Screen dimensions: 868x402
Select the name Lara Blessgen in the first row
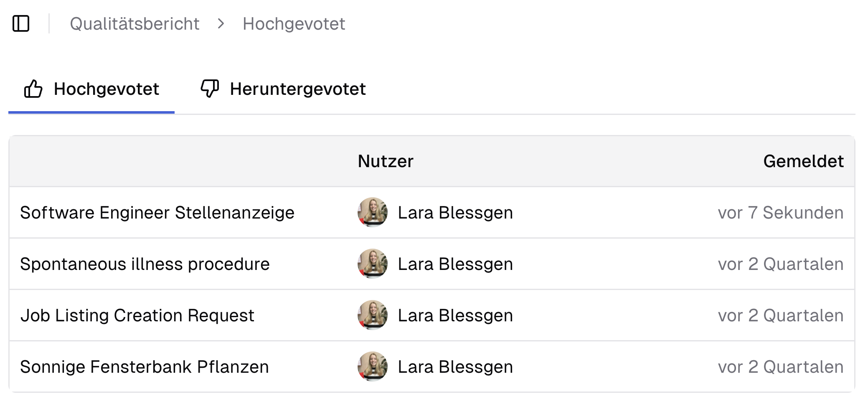click(x=455, y=212)
